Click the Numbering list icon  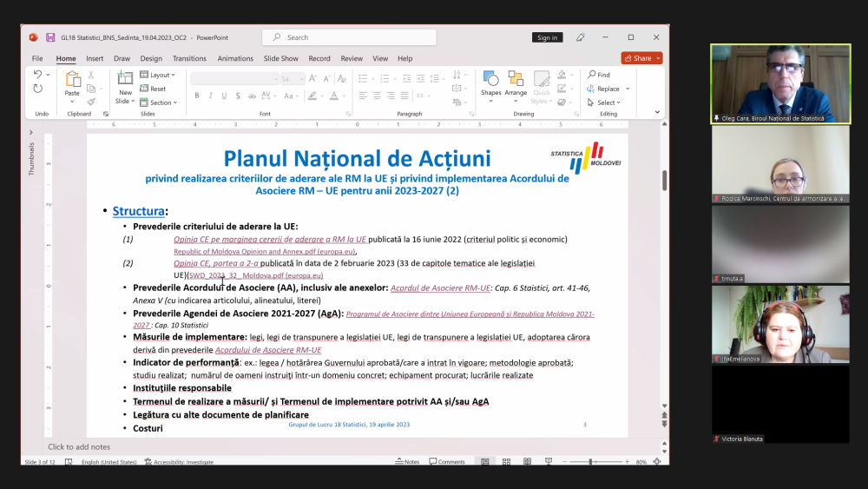click(385, 79)
